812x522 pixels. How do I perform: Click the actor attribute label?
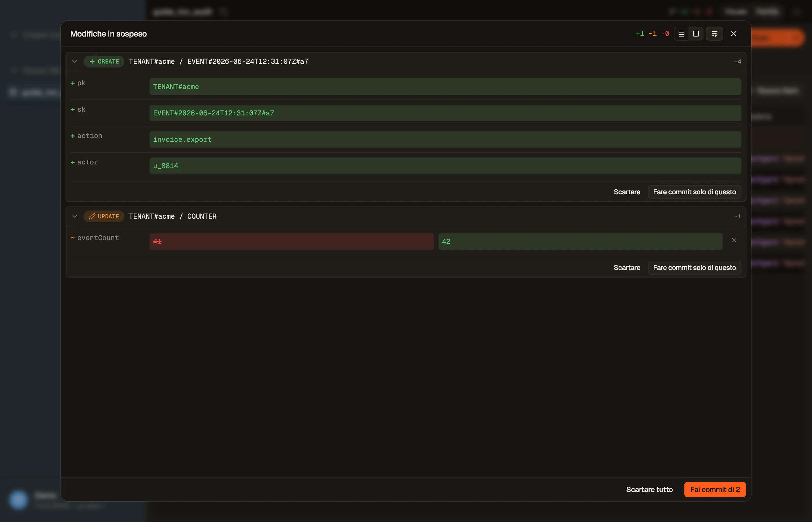pos(88,162)
